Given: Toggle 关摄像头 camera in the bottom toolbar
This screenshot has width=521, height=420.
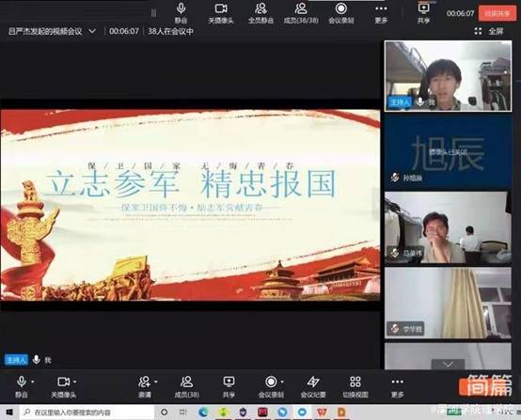Looking at the screenshot, I should 63,386.
